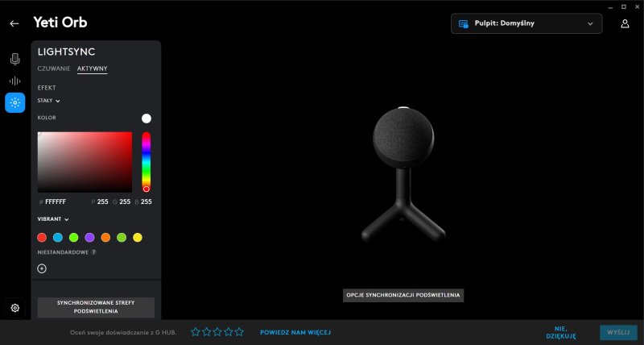Select the orange vibrant swatch

pyautogui.click(x=105, y=237)
